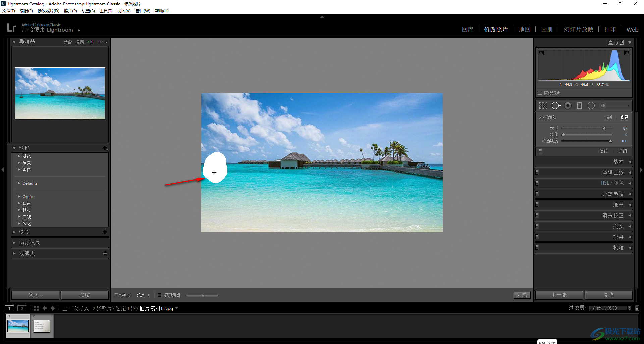The image size is (644, 344).
Task: Toggle the 分离色调 panel switch
Action: (537, 194)
